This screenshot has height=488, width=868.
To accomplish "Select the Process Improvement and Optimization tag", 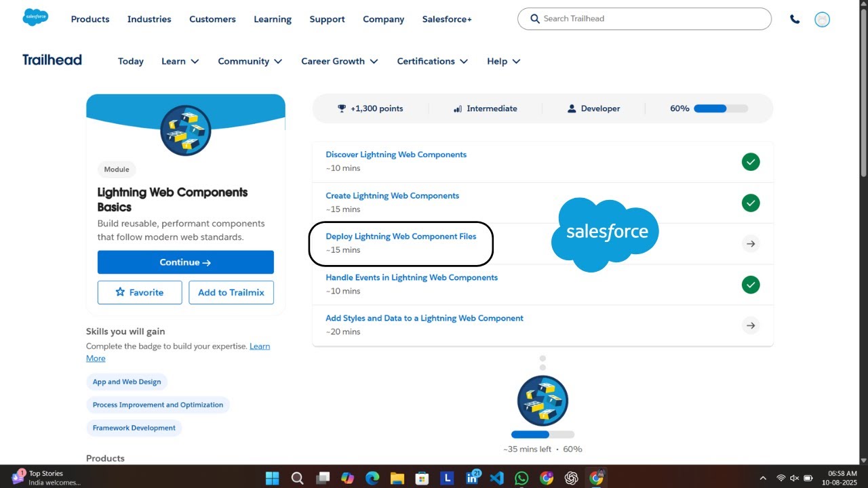I will (158, 405).
